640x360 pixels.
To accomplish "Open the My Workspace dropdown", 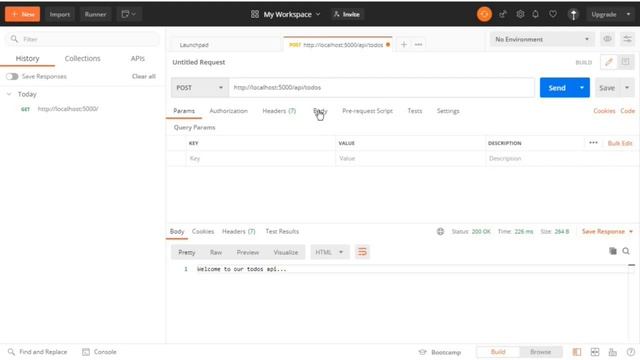I will (x=285, y=14).
